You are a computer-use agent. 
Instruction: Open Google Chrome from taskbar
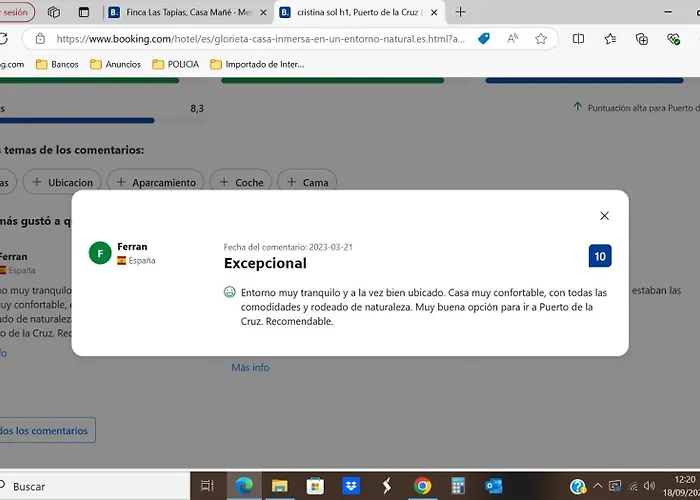coord(422,486)
